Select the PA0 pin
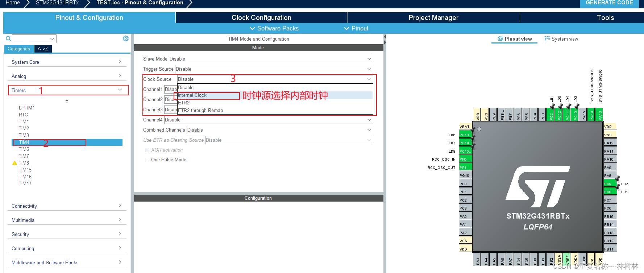644x273 pixels. pyautogui.click(x=465, y=216)
